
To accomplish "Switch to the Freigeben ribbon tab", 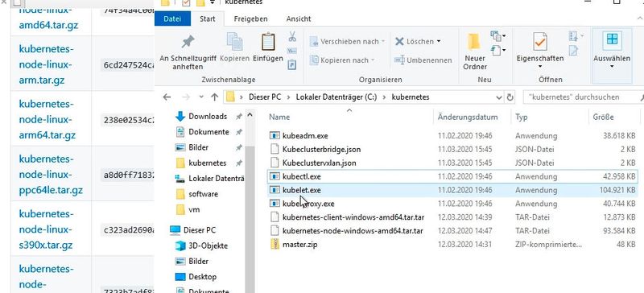I will [250, 19].
